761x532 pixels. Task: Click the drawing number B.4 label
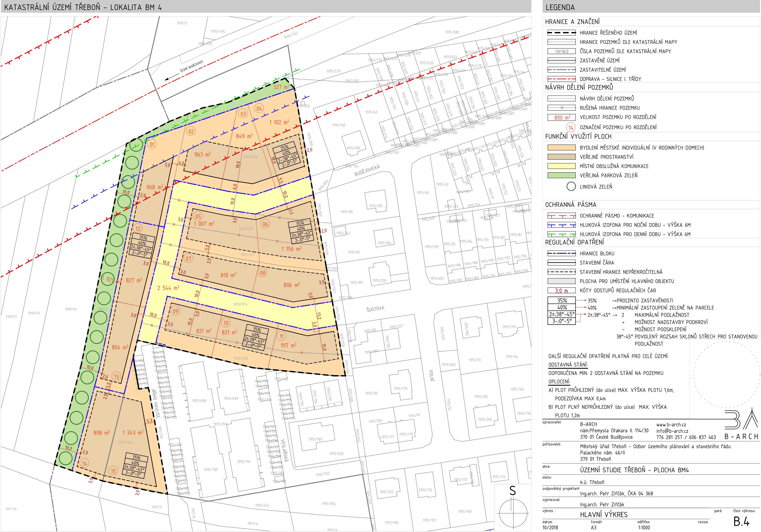[x=741, y=522]
